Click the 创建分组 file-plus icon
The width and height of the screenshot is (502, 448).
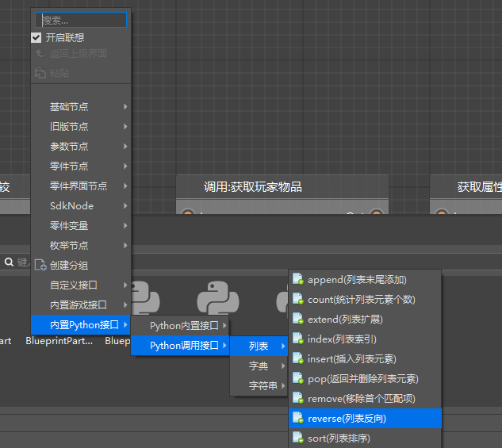40,265
